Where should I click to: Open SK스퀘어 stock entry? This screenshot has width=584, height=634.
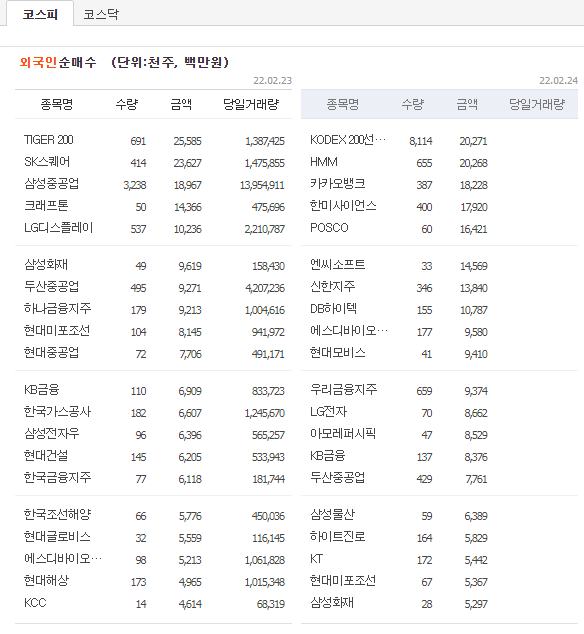47,162
